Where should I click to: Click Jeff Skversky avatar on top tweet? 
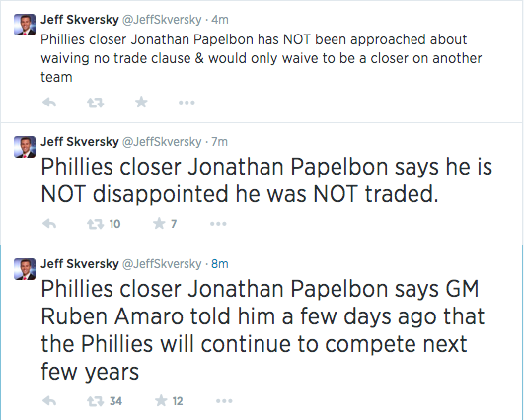click(x=25, y=25)
